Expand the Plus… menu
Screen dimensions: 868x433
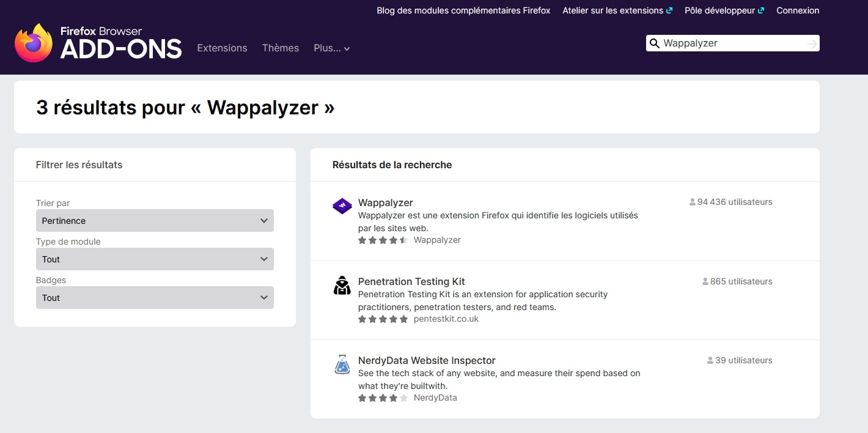click(x=332, y=48)
